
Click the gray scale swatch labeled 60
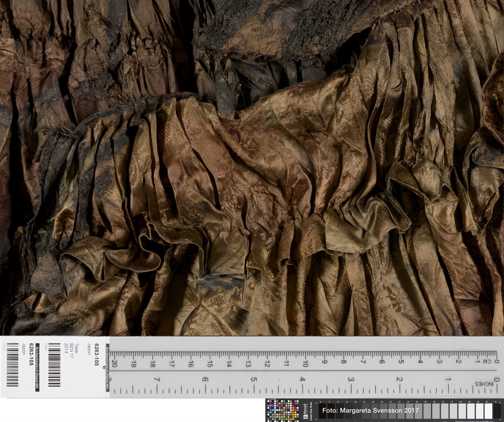click(x=427, y=411)
